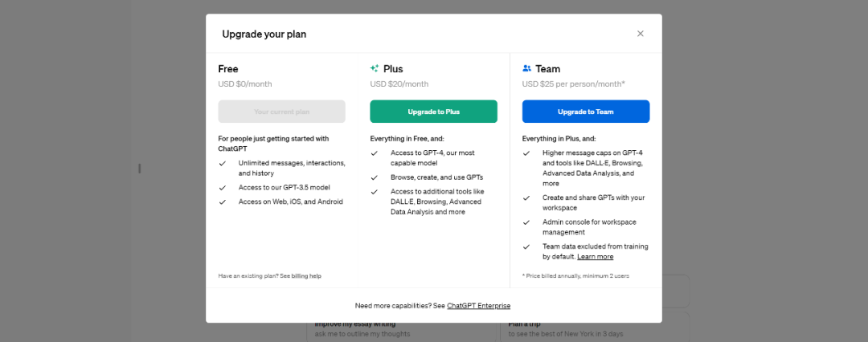The width and height of the screenshot is (868, 342).
Task: Click checkmark next to Team data excluded
Action: click(526, 246)
